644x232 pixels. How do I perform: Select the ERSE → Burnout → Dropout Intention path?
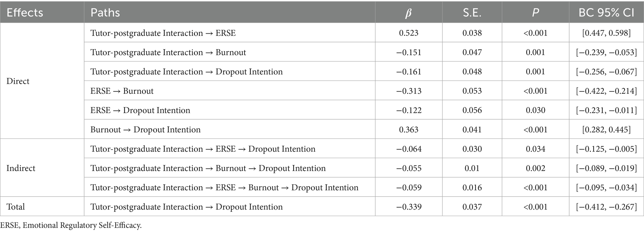point(224,187)
